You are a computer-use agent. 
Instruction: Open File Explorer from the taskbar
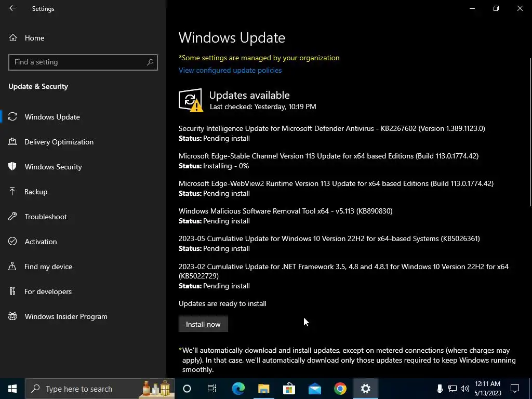263,389
